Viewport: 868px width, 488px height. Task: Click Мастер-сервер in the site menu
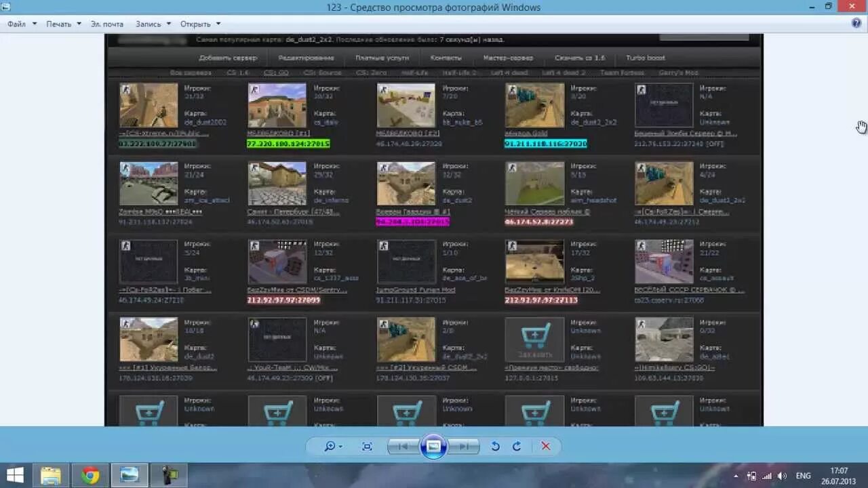(x=508, y=58)
